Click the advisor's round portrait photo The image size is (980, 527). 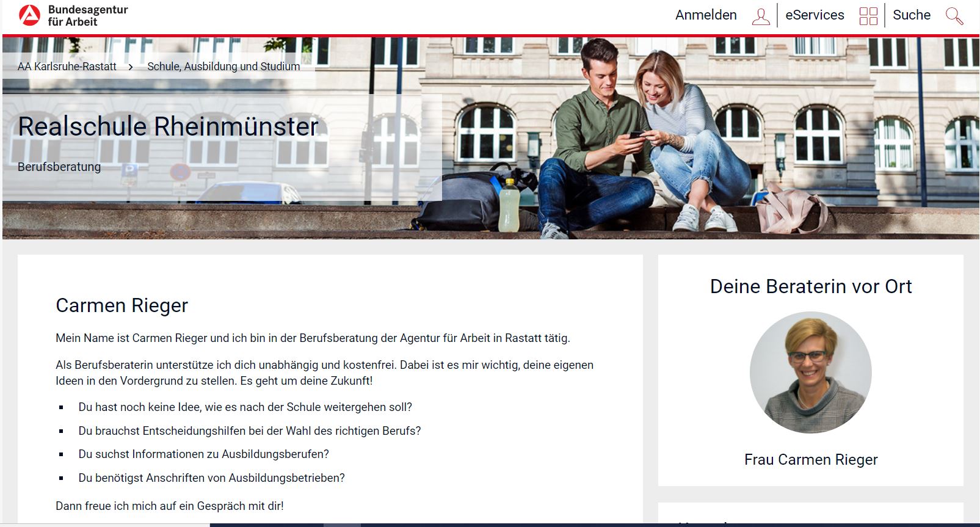(810, 373)
